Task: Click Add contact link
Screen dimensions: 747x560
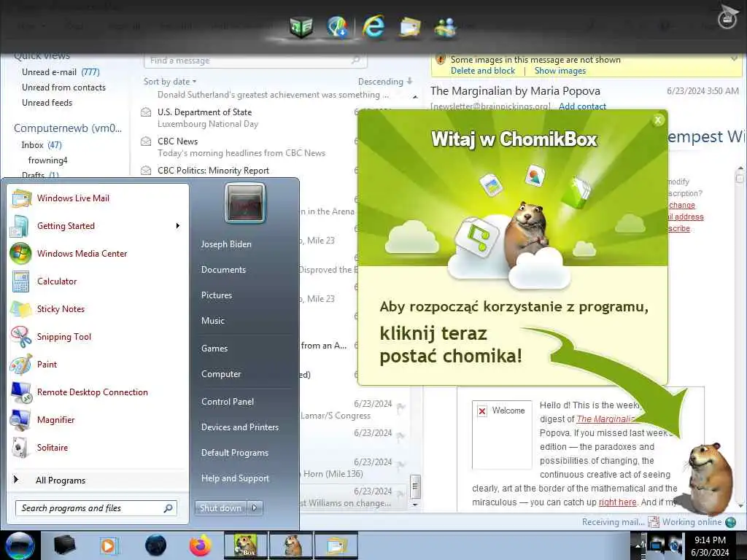Action: pyautogui.click(x=582, y=106)
